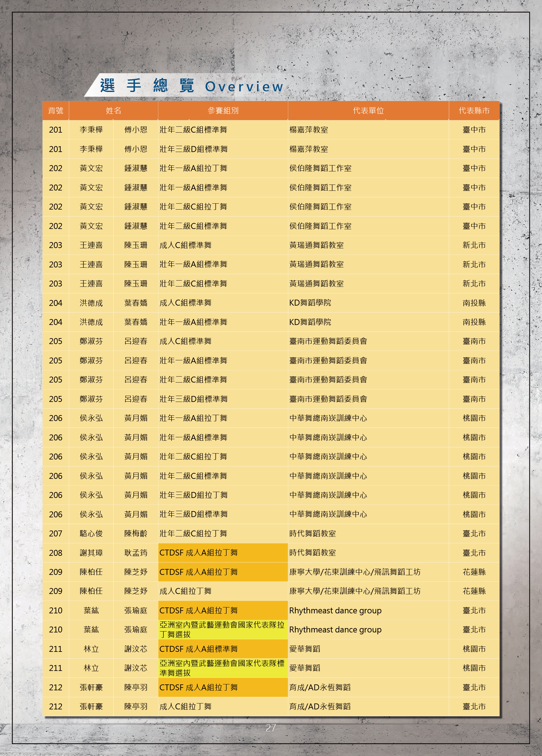Screen dimensions: 542x756
Task: Click '臺南市運動舞蹈委員會' in the 205 成人C組標準舞 row
Action: [x=328, y=341]
